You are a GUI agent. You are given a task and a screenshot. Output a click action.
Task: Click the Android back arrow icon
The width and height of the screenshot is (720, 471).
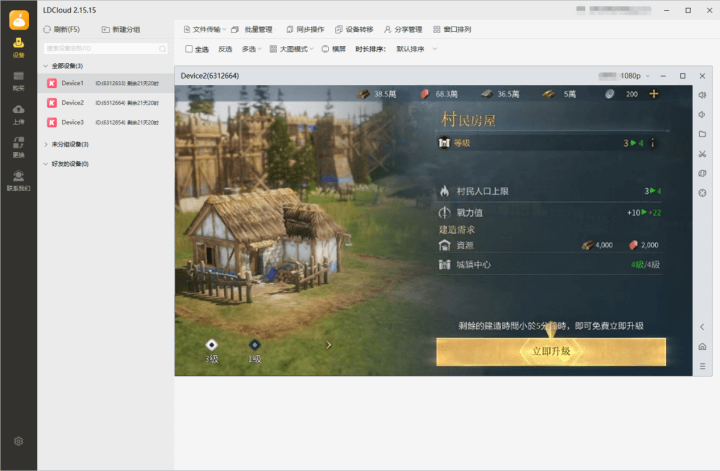tap(702, 327)
